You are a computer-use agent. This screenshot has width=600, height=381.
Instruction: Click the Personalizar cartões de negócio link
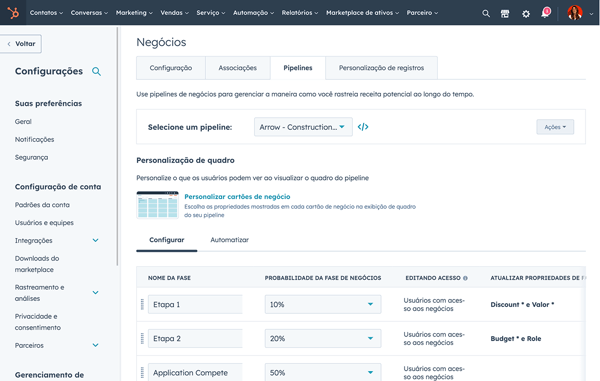237,197
